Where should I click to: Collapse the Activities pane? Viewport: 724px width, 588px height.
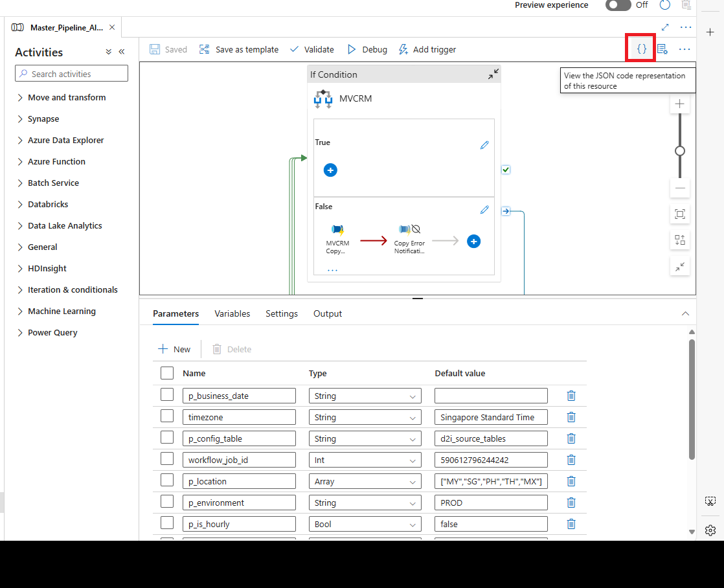(122, 52)
